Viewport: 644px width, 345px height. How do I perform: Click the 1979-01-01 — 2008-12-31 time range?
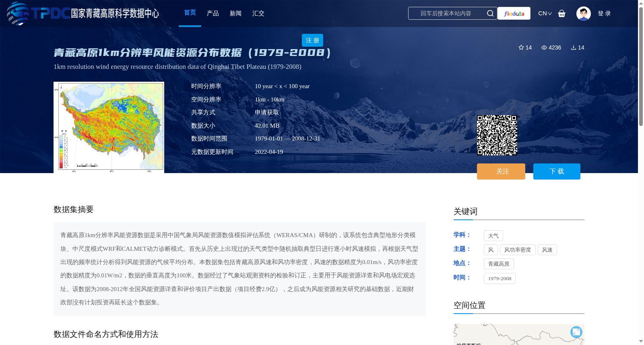coord(287,138)
